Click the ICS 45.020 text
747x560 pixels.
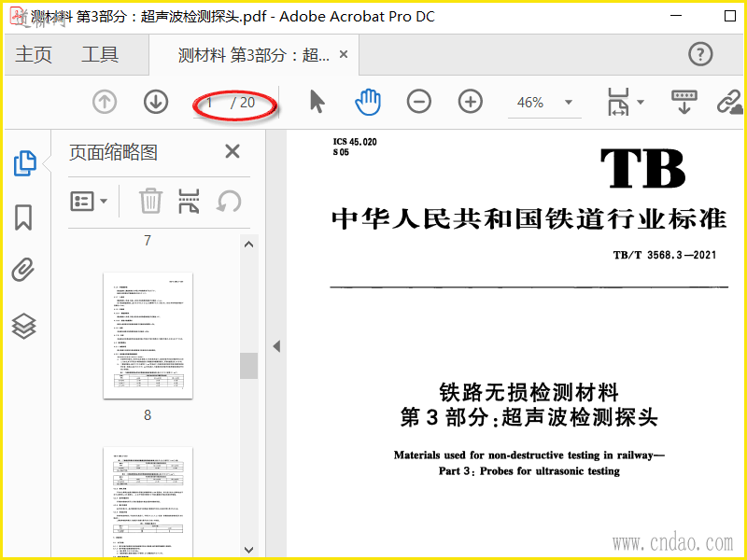[355, 142]
